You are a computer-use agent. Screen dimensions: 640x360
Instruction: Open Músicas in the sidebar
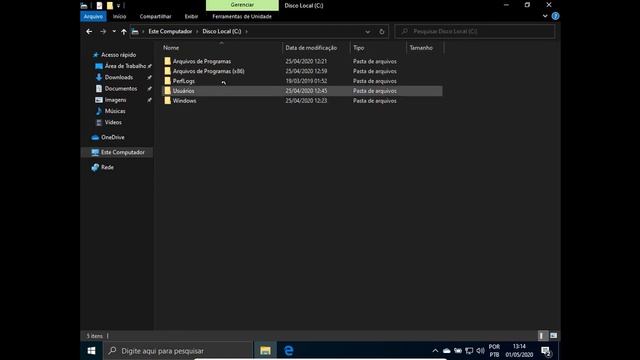[x=115, y=111]
